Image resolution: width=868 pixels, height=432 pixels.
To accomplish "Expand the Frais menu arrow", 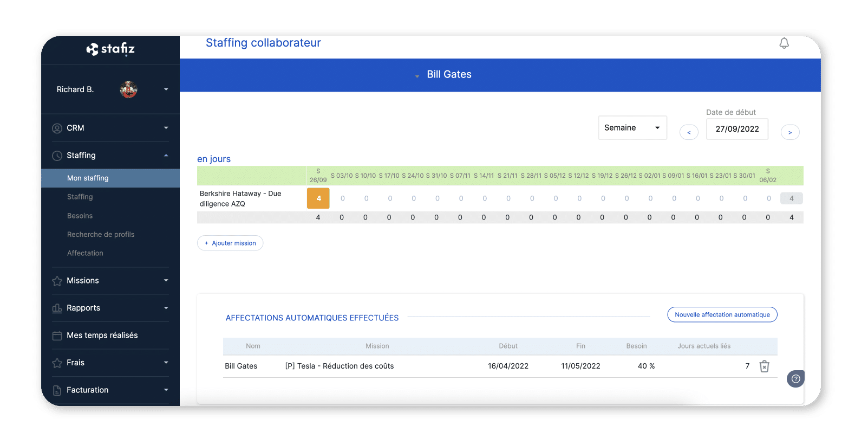I will [x=166, y=363].
